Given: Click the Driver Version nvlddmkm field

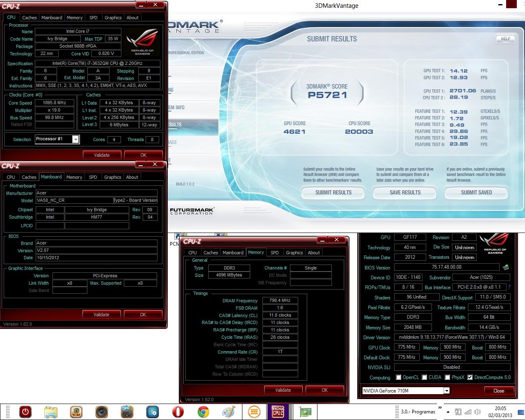Looking at the screenshot, I should (452, 337).
